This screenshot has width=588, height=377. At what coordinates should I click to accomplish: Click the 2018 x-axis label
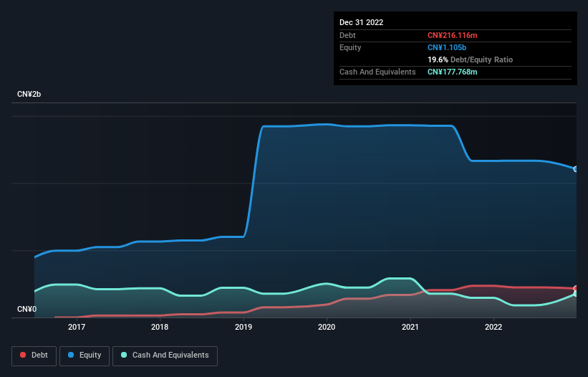(x=160, y=327)
